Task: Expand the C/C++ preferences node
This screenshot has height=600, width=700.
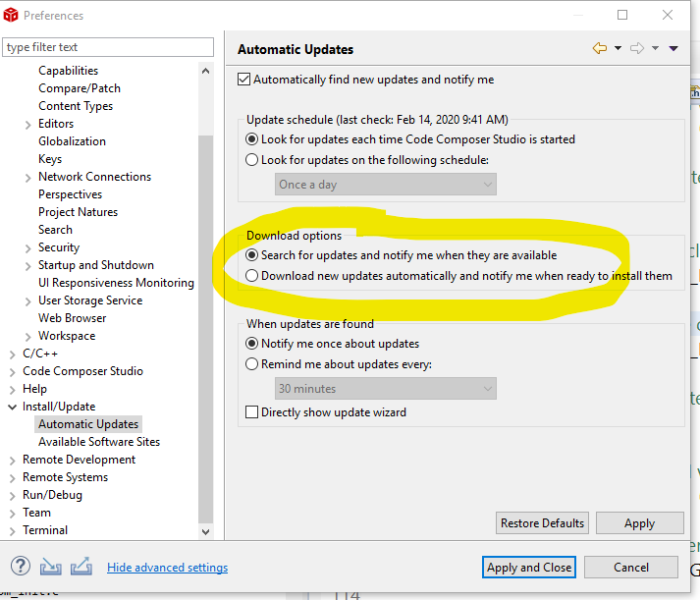Action: point(12,355)
